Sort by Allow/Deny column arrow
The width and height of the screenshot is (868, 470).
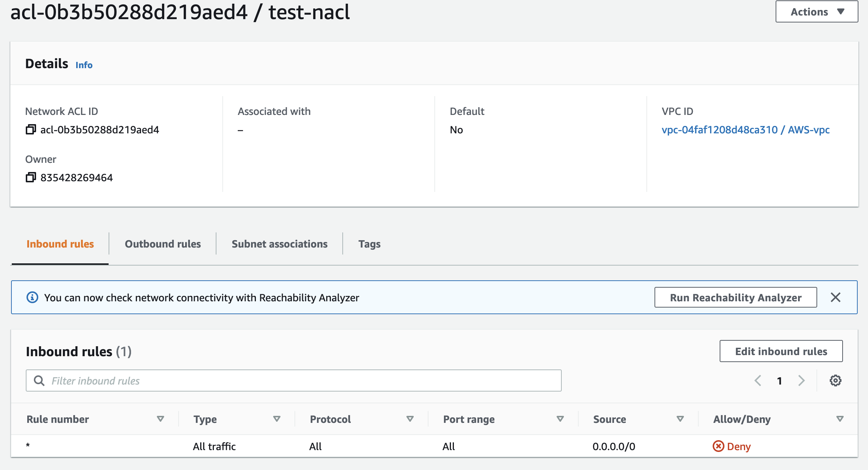[840, 419]
